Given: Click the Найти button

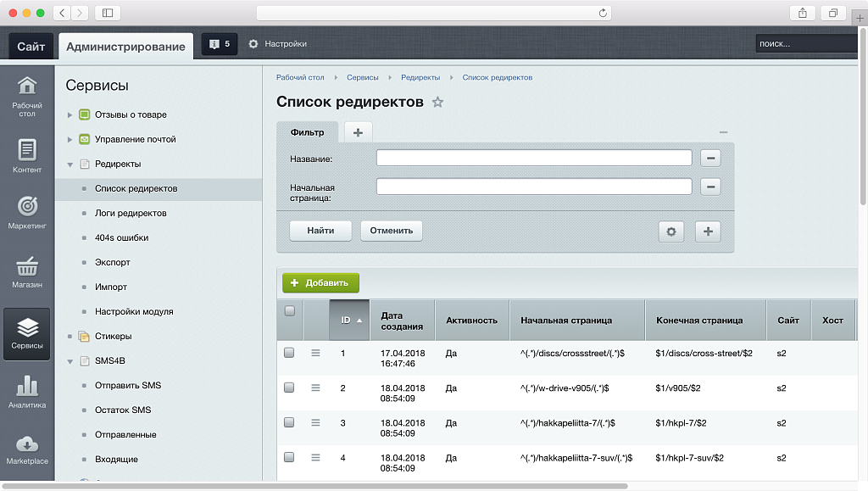Looking at the screenshot, I should coord(320,230).
